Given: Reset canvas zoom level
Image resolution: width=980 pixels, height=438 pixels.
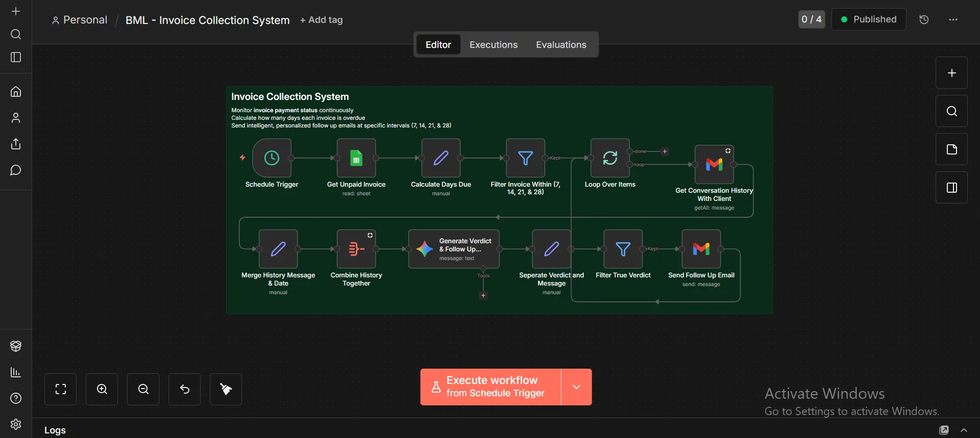Looking at the screenshot, I should (x=184, y=389).
